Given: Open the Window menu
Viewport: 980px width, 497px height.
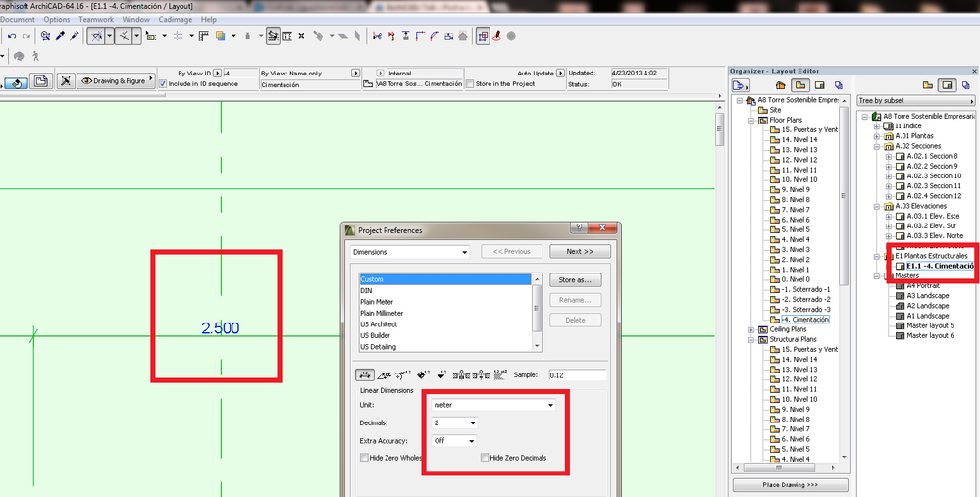Looking at the screenshot, I should click(x=135, y=20).
